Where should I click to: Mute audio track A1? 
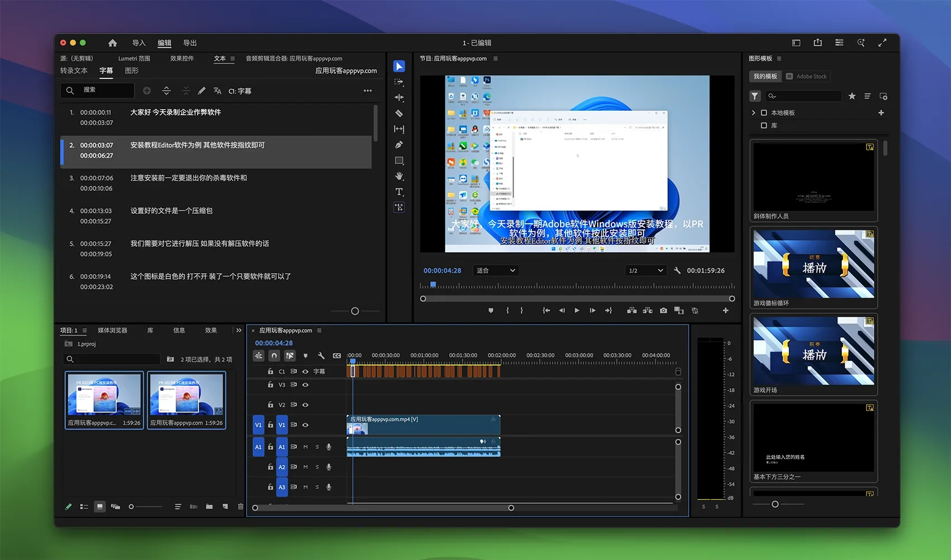[305, 447]
